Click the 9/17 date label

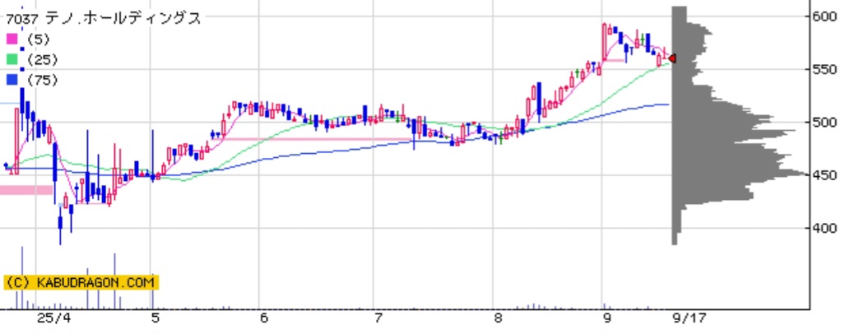pos(689,318)
